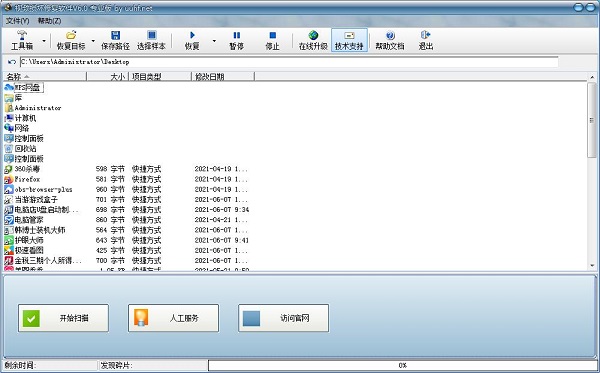Click the path back arrow icon

tap(11, 62)
